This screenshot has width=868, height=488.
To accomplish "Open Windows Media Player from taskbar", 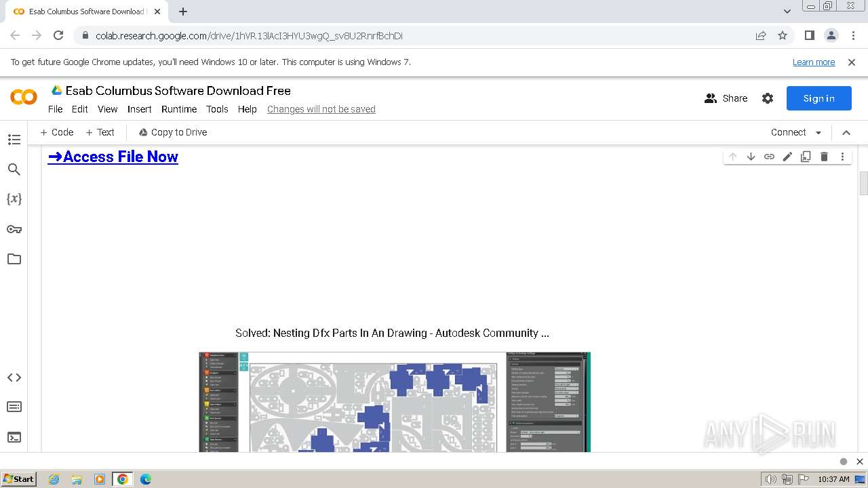I will pos(100,479).
